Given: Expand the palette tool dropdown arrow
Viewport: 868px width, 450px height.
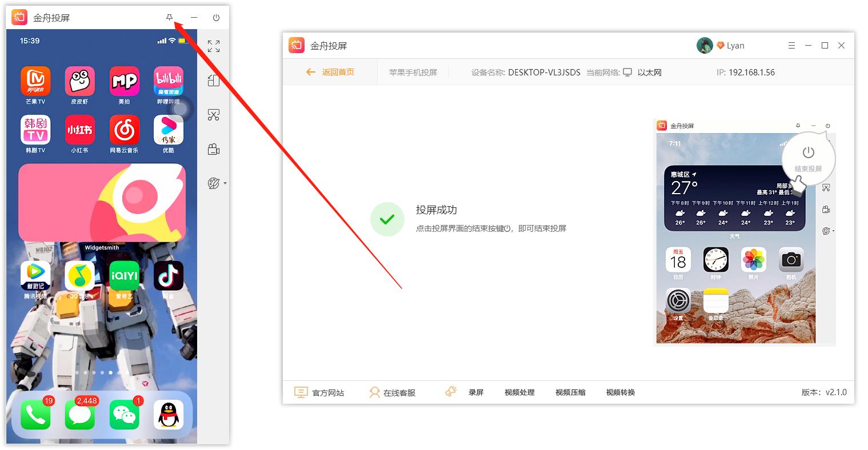Looking at the screenshot, I should pyautogui.click(x=224, y=183).
